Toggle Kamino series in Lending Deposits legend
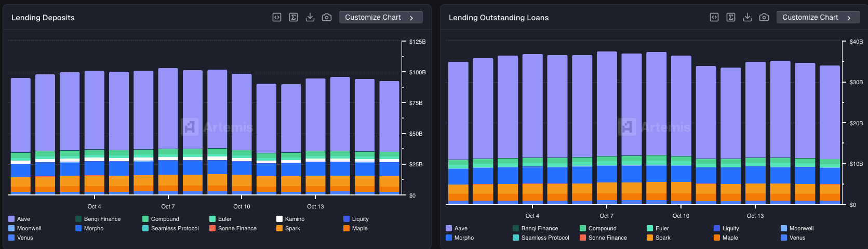Viewport: 868px width, 249px height. [x=290, y=219]
